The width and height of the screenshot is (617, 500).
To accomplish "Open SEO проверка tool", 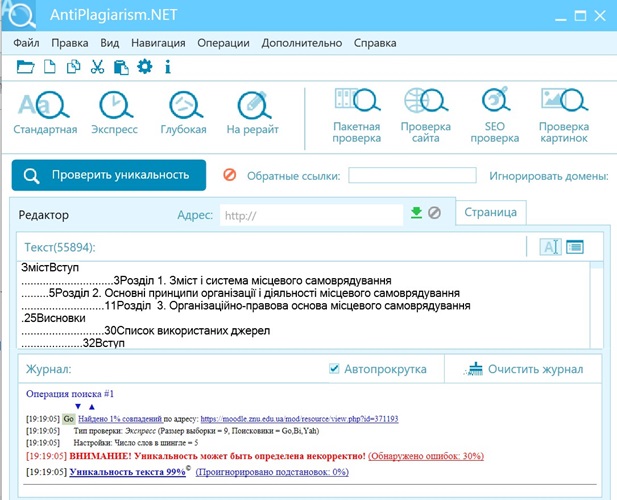I will coord(495,116).
